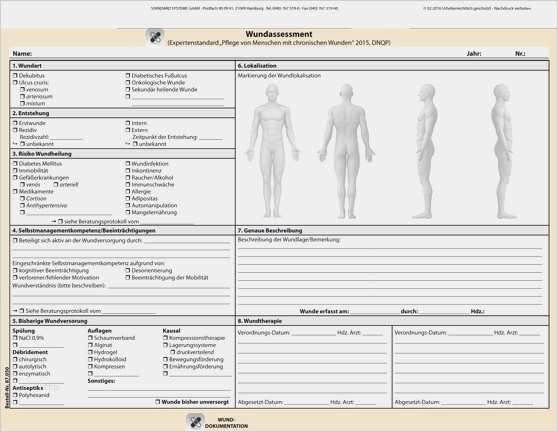This screenshot has width=558, height=432.
Task: Check unbekannt under Zeitpunkt der Entstehung
Action: click(135, 144)
